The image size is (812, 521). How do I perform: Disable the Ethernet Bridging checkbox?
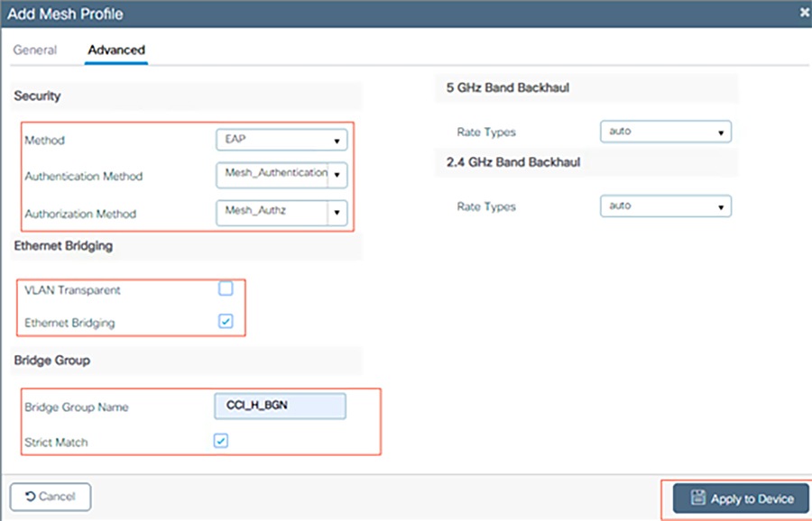coord(225,320)
